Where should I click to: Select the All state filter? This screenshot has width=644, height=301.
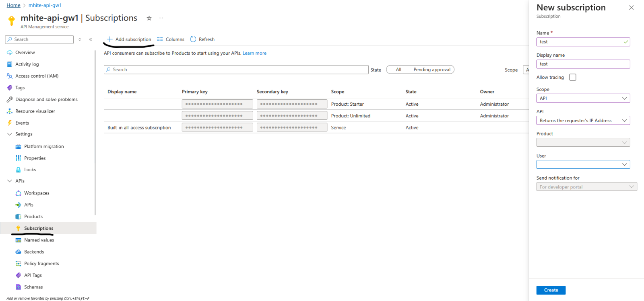(x=398, y=70)
